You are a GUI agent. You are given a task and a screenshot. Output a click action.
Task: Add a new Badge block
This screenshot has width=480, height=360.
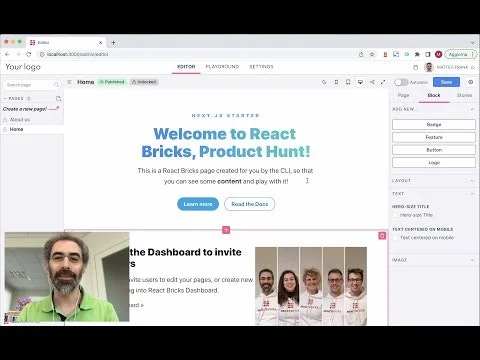(434, 124)
